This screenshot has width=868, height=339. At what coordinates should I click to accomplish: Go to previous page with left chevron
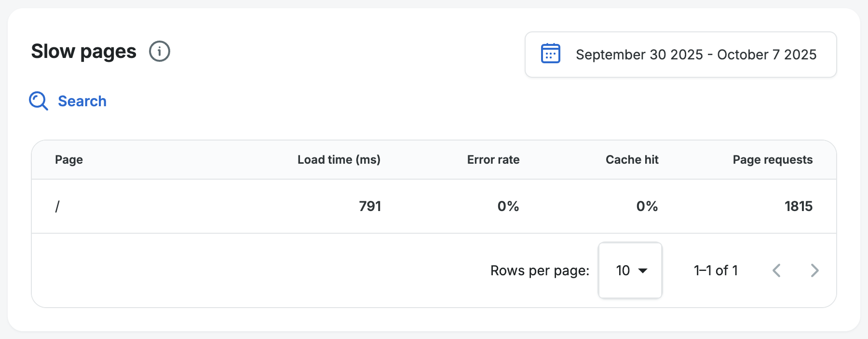point(776,270)
